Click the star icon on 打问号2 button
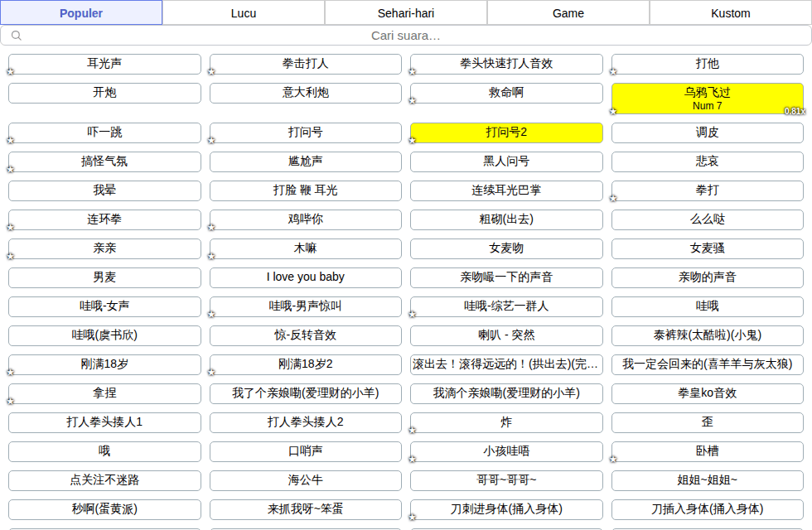 pyautogui.click(x=413, y=140)
